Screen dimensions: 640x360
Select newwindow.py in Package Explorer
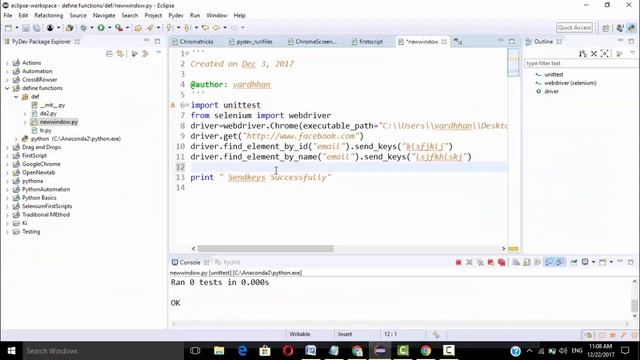coord(58,122)
